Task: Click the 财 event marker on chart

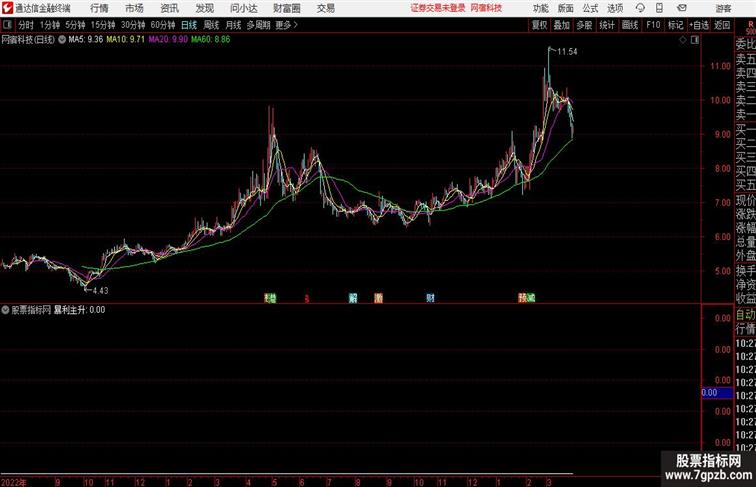Action: click(430, 298)
